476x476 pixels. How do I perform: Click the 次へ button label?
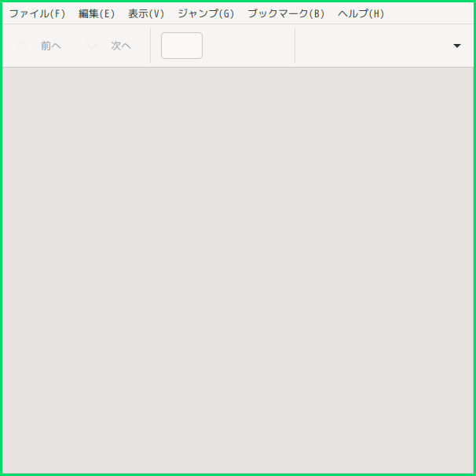pyautogui.click(x=121, y=46)
